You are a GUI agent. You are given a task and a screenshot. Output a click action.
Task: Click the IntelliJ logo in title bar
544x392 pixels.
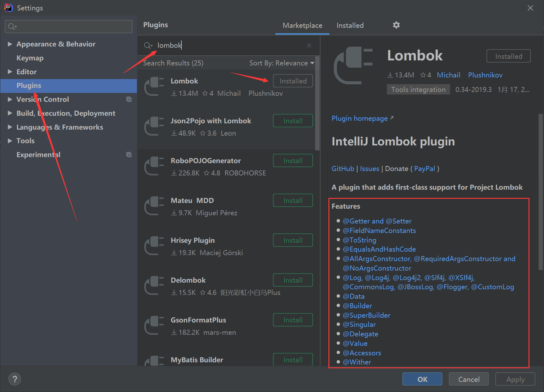point(8,8)
